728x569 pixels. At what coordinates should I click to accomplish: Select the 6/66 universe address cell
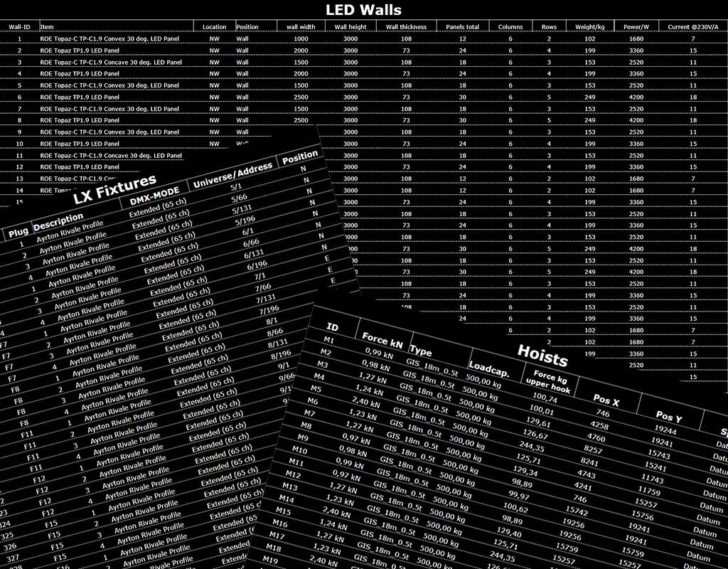[x=252, y=243]
